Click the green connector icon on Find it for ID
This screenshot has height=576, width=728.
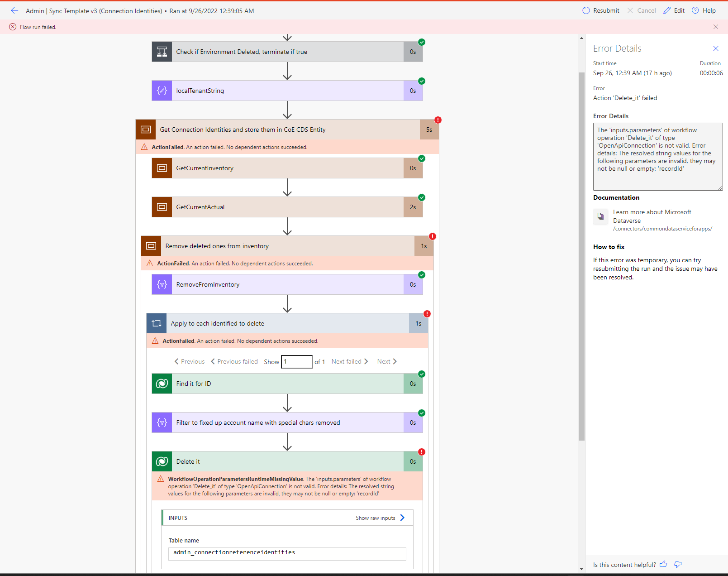coord(162,384)
